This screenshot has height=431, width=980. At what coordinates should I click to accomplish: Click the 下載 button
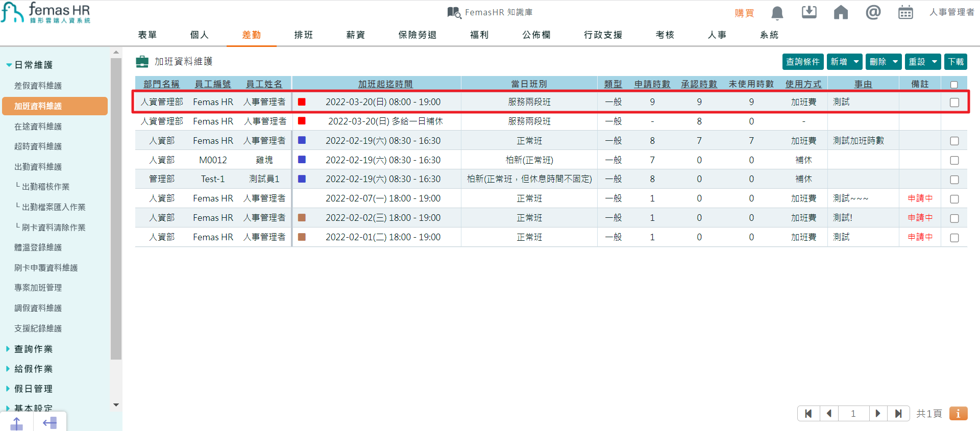(x=955, y=62)
